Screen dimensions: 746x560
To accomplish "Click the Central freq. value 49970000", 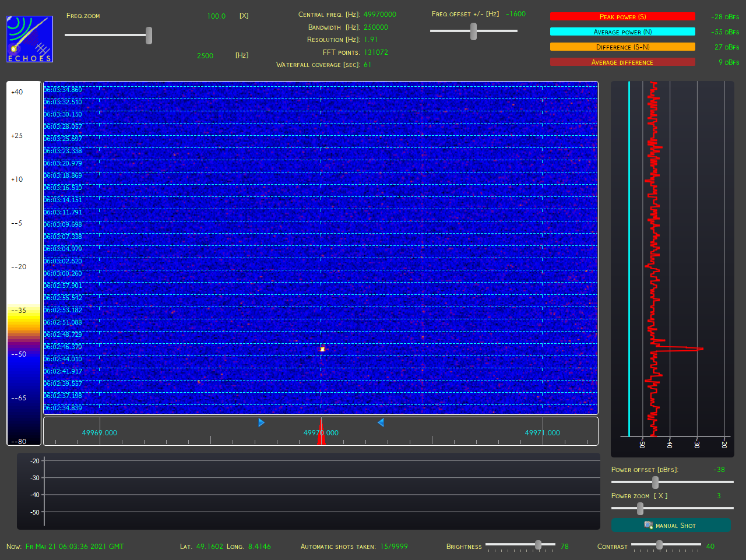I will [x=380, y=15].
